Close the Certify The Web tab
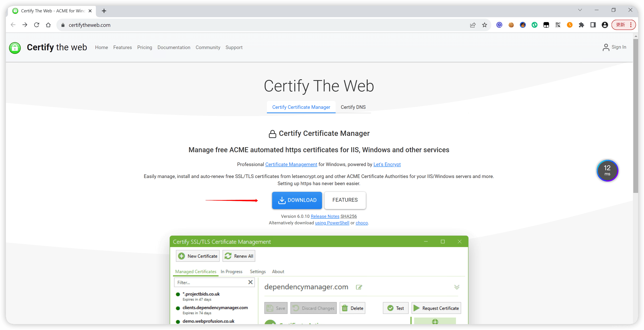The height and width of the screenshot is (330, 644). pyautogui.click(x=90, y=11)
